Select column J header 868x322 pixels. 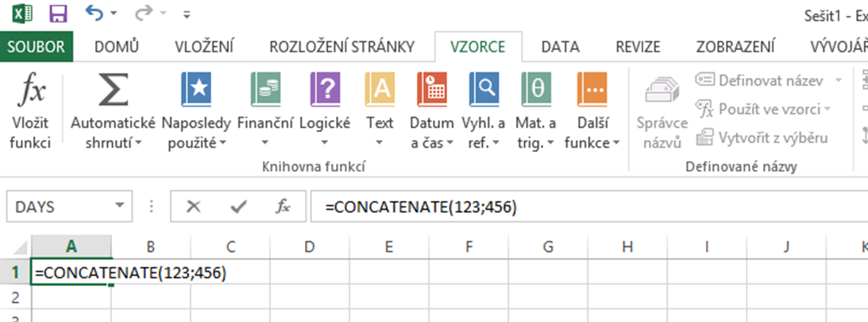click(x=787, y=246)
